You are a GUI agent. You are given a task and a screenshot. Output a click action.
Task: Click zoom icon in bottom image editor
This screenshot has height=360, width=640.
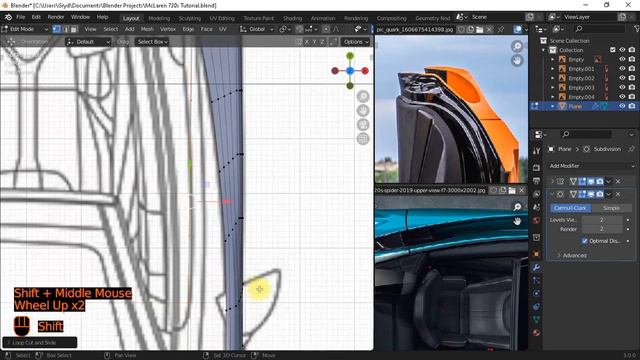click(517, 207)
